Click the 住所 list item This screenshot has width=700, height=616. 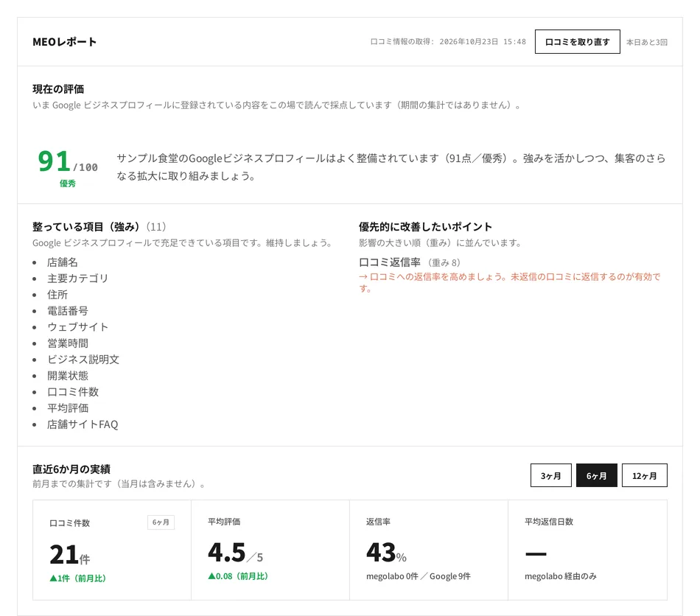tap(57, 295)
